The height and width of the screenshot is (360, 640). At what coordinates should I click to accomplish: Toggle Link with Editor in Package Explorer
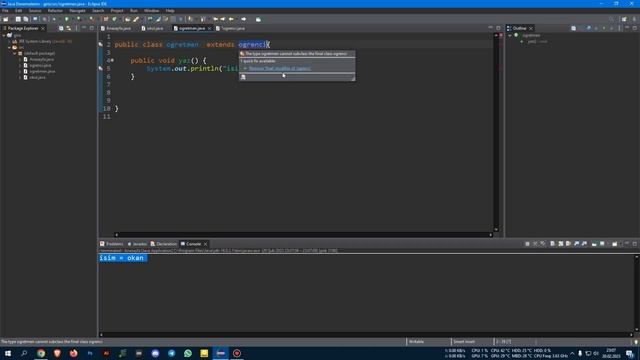tap(69, 28)
